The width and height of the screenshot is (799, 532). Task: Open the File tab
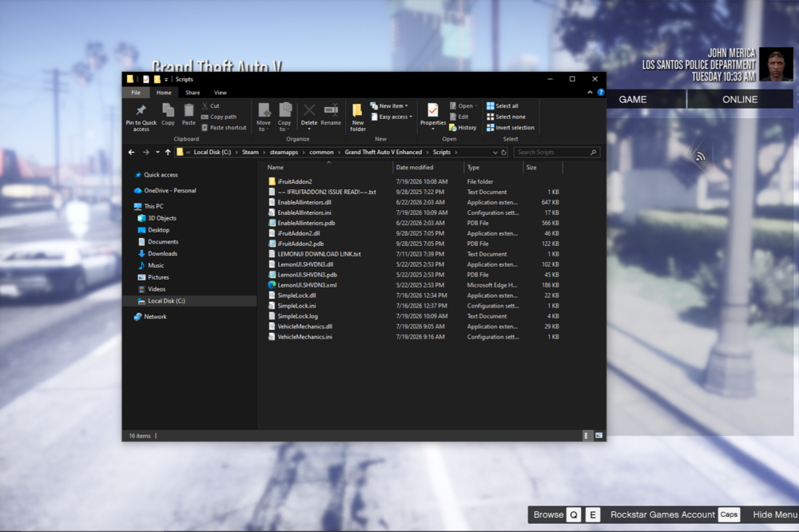tap(136, 93)
